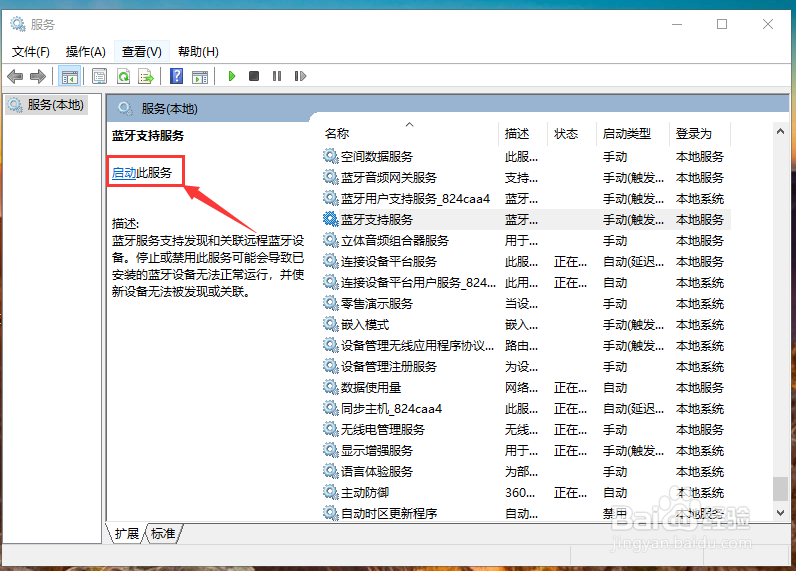Click gear icon of 蓝牙支持服务 row
The width and height of the screenshot is (796, 571).
(x=330, y=219)
